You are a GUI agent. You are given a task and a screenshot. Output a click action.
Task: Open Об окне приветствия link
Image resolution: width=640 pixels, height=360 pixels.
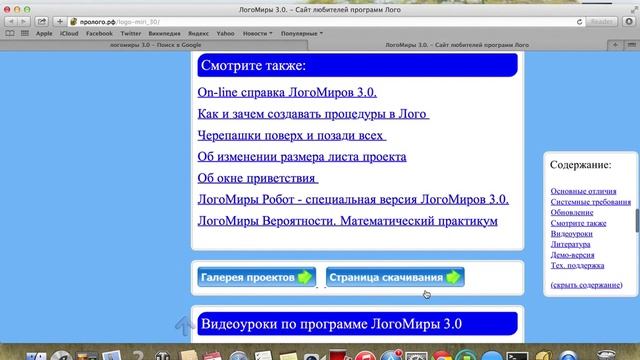pyautogui.click(x=258, y=178)
